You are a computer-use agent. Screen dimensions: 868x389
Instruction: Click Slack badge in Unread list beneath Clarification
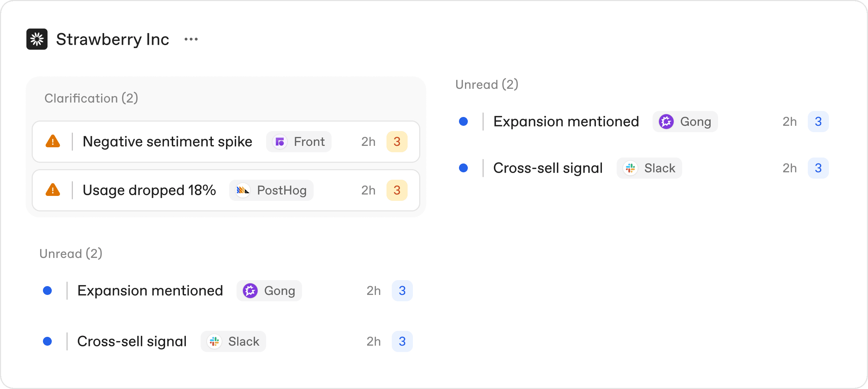233,341
